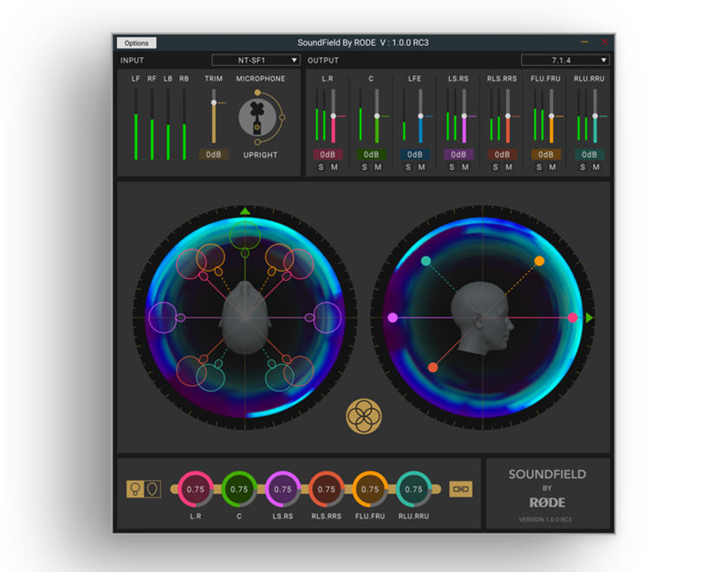The width and height of the screenshot is (728, 572).
Task: Click the gold ambisonic four-circle logo icon
Action: pos(363,416)
